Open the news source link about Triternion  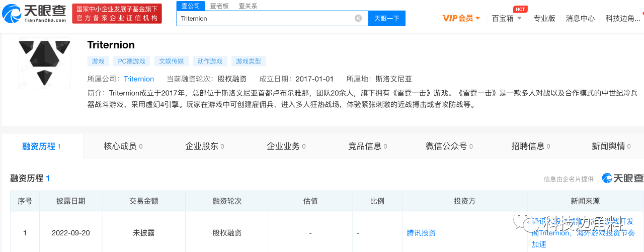pos(584,233)
